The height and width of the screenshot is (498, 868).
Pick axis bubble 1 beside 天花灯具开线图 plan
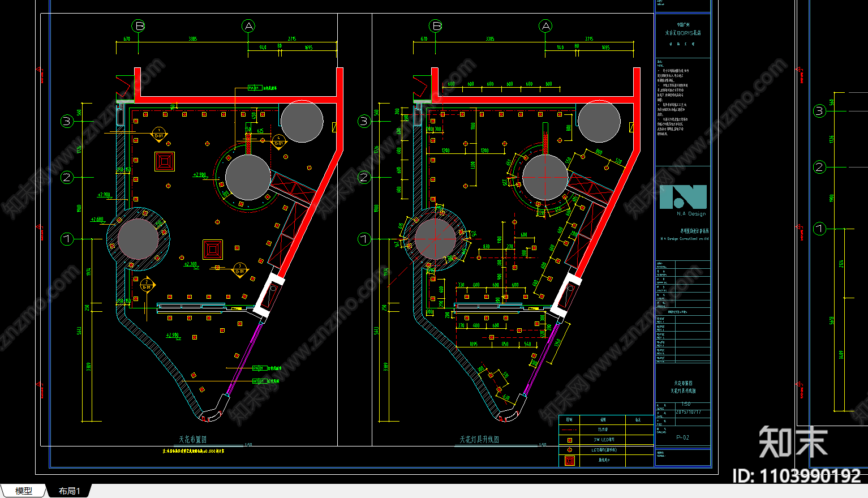click(364, 239)
